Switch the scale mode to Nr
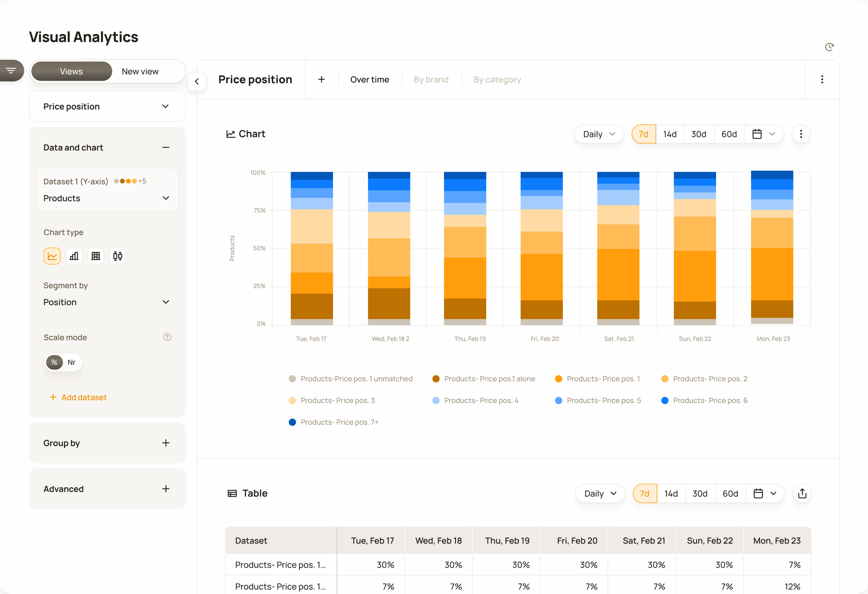This screenshot has width=868, height=594. [x=71, y=362]
